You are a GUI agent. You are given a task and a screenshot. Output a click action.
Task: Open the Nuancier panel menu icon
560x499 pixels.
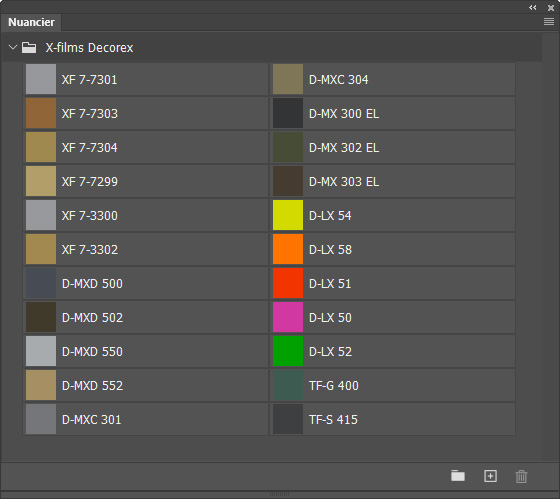click(549, 22)
